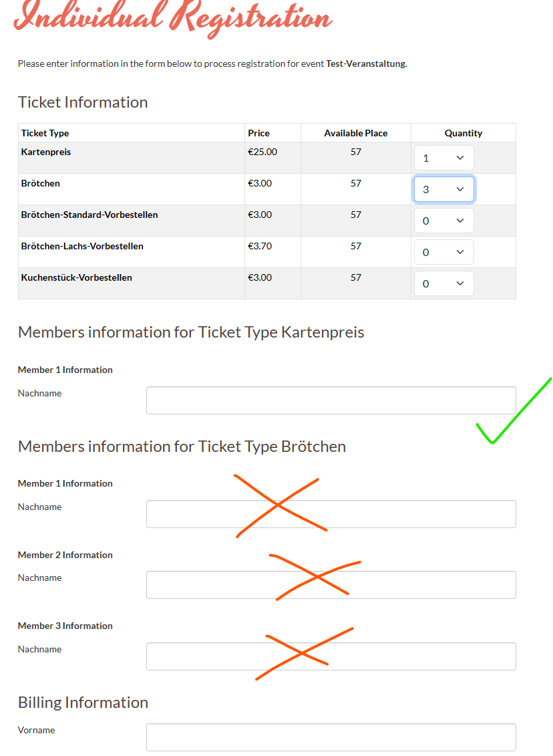This screenshot has height=756, width=553.
Task: Click Nachname field for Brötchen Member 2
Action: (x=331, y=585)
